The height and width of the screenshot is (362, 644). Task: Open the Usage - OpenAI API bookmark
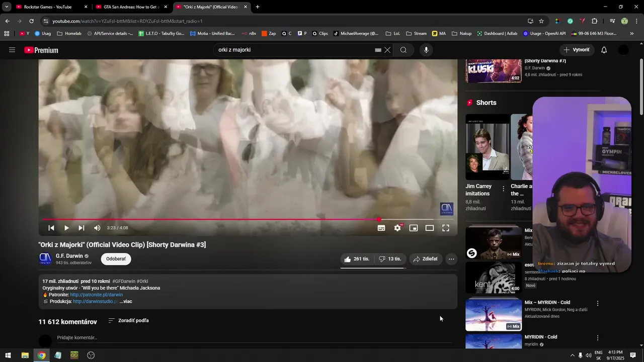[544, 34]
